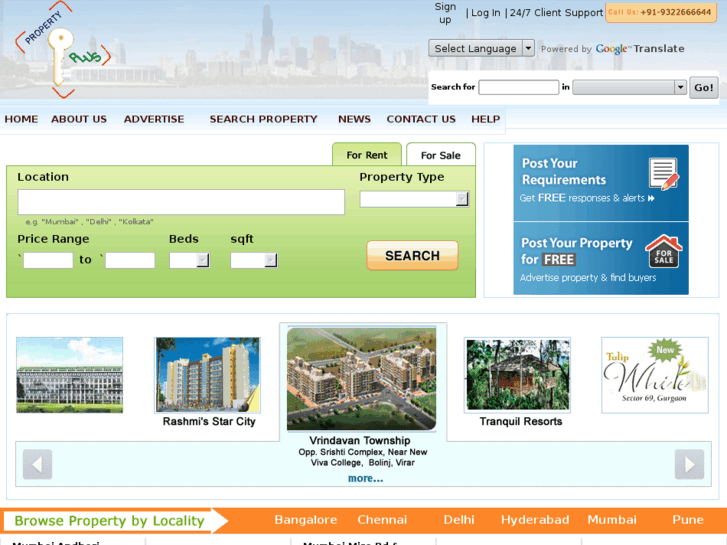Click the Tulip White Gurgaon thumbnail
Viewport: 727px width, 545px height.
pyautogui.click(x=655, y=375)
